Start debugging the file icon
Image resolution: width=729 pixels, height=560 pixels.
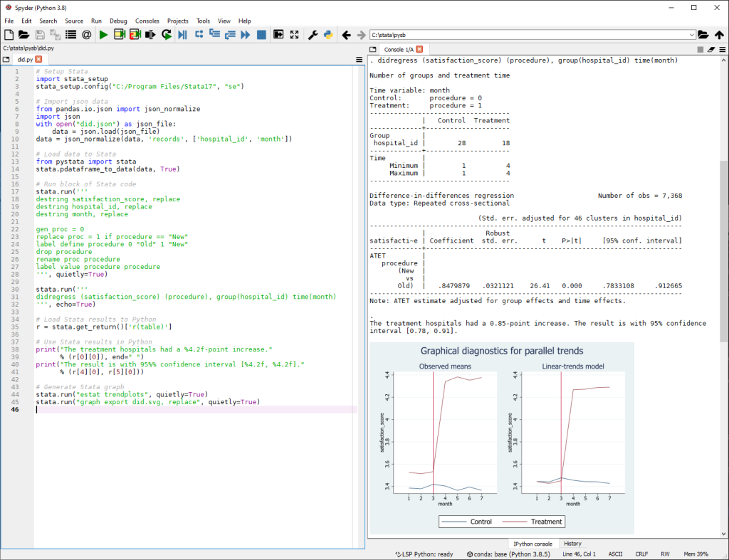point(183,35)
